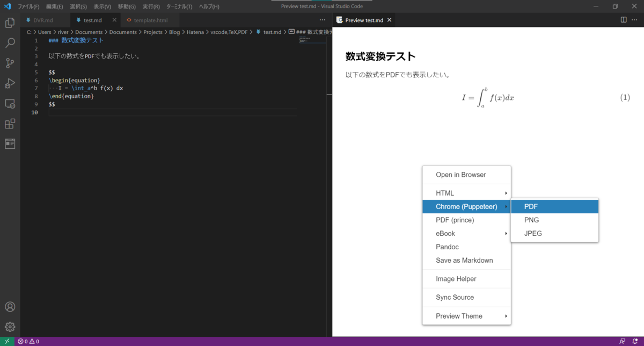Toggle the Split Editor layout icon

(623, 19)
